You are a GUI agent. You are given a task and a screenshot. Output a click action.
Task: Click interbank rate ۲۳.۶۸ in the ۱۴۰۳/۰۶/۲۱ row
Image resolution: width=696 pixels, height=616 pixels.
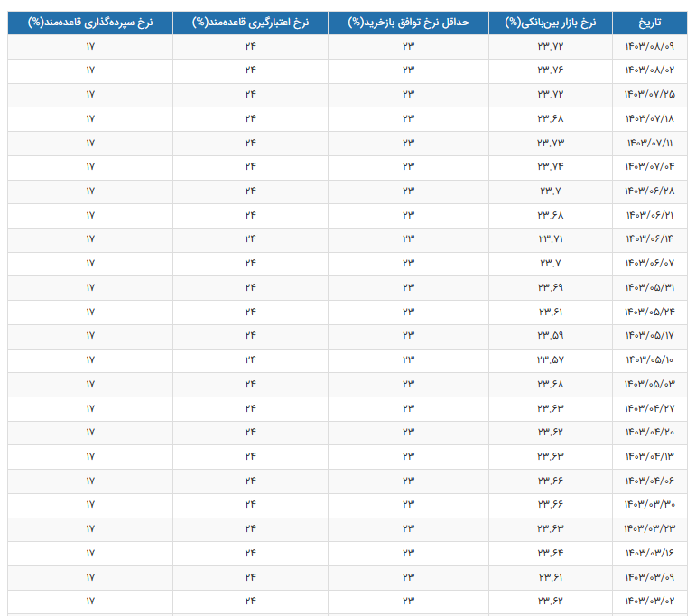tap(551, 215)
